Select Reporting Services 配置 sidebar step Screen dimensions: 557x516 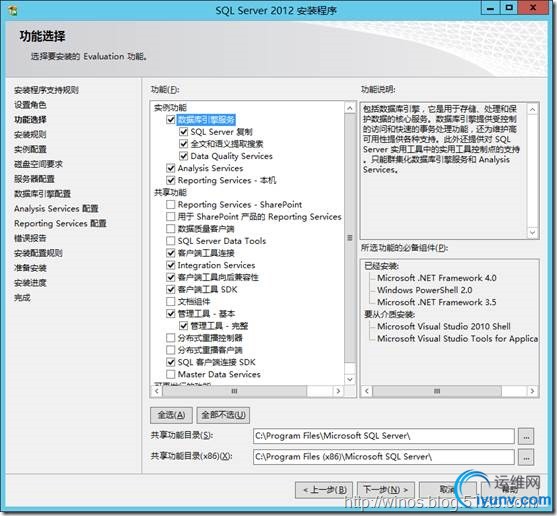pos(60,223)
